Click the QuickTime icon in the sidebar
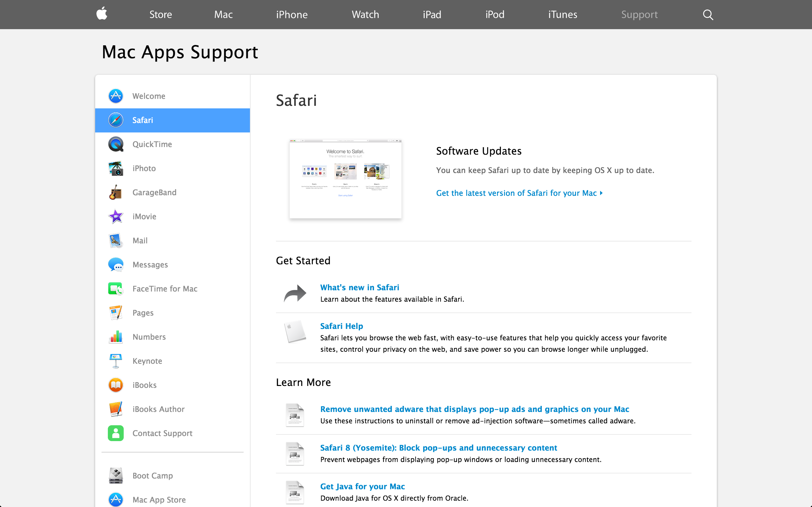This screenshot has width=812, height=507. tap(116, 144)
